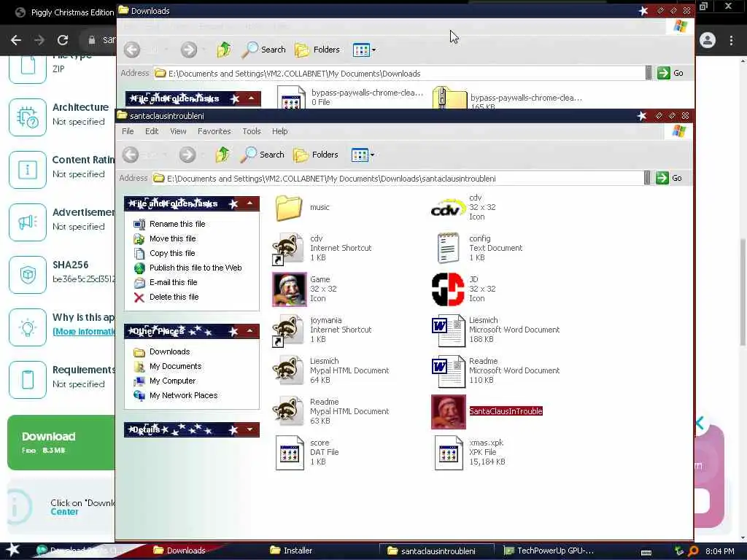Image resolution: width=747 pixels, height=560 pixels.
Task: Select bypass-paywalls zip folder in Downloads window
Action: pos(449,98)
